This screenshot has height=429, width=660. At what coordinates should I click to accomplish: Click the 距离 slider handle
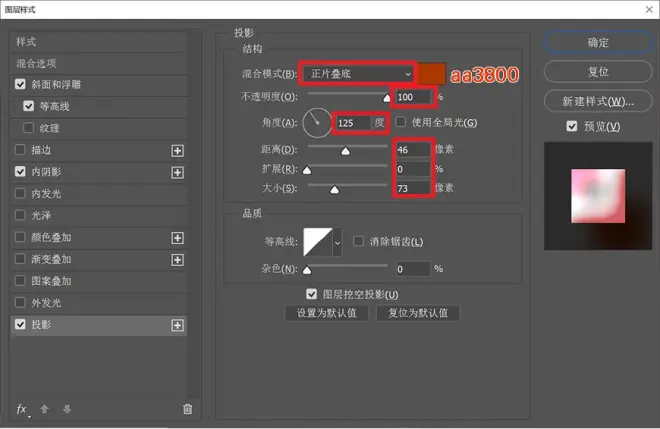346,151
